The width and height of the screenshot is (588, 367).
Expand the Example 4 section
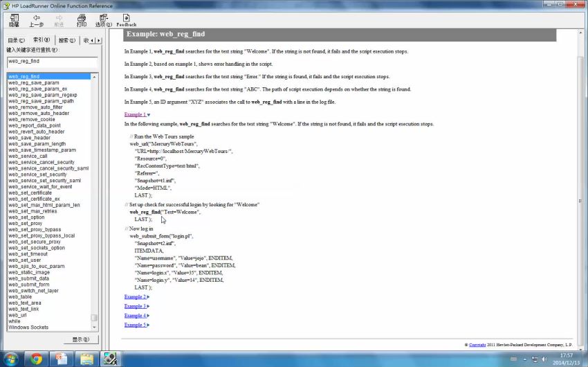136,316
